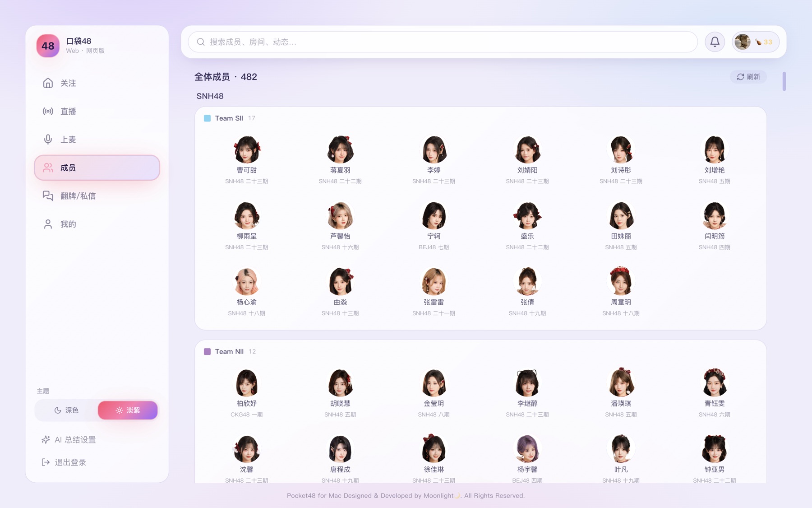812x508 pixels.
Task: Open member 李婷's avatar
Action: [x=434, y=149]
